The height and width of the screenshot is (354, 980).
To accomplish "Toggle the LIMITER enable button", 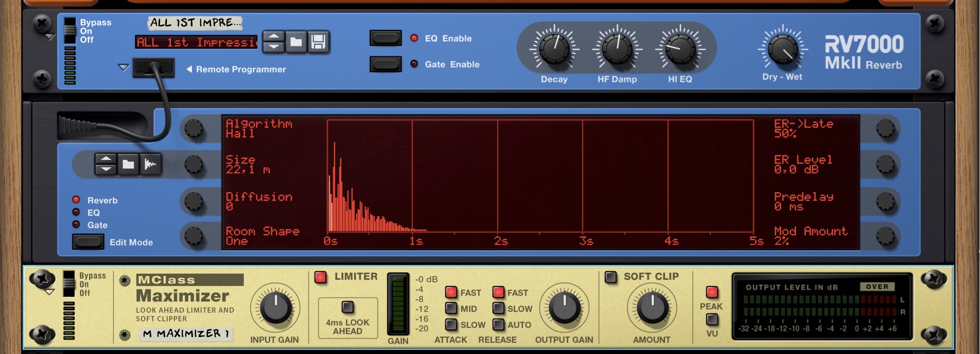I will point(320,277).
